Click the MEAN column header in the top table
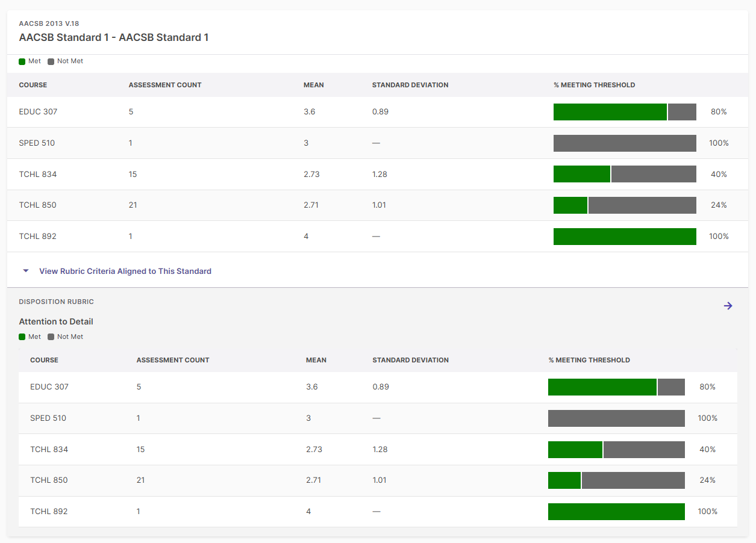 [x=314, y=85]
